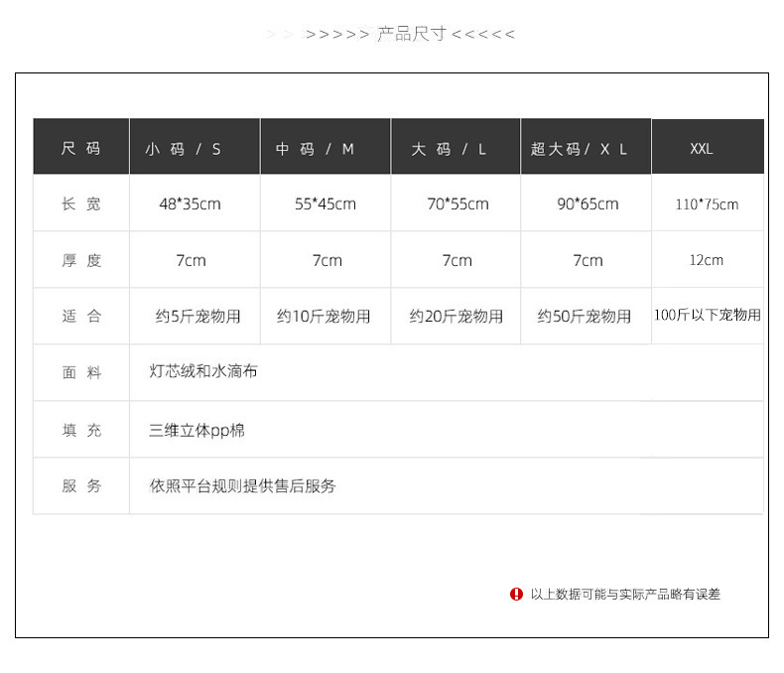The image size is (784, 673).
Task: Click the 12cm thickness cell
Action: click(706, 260)
